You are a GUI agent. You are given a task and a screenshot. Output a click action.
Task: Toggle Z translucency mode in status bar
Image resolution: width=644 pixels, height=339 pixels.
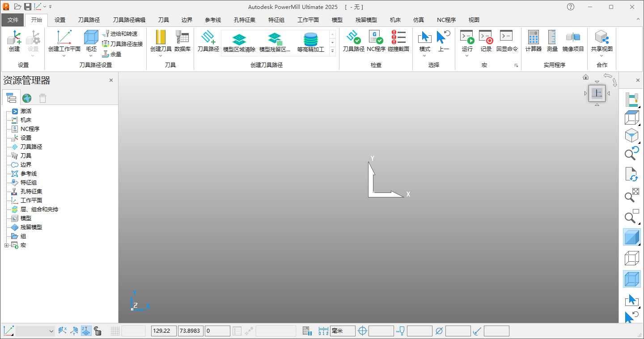[x=85, y=331]
